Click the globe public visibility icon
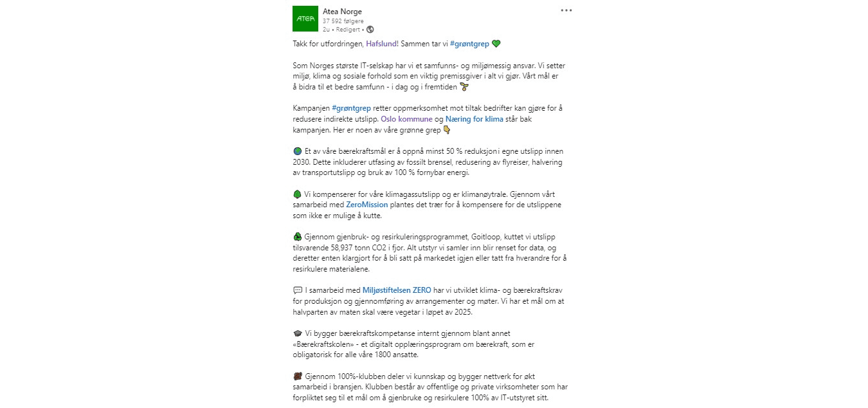868x408 pixels. (370, 30)
